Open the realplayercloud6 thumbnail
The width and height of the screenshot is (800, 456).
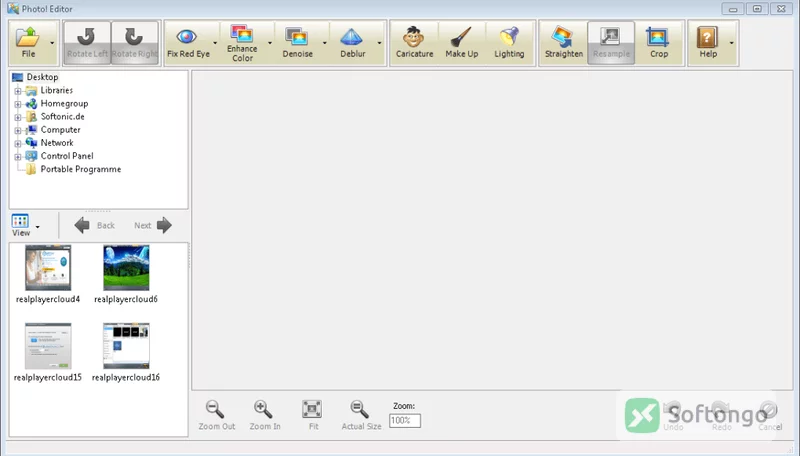(126, 268)
